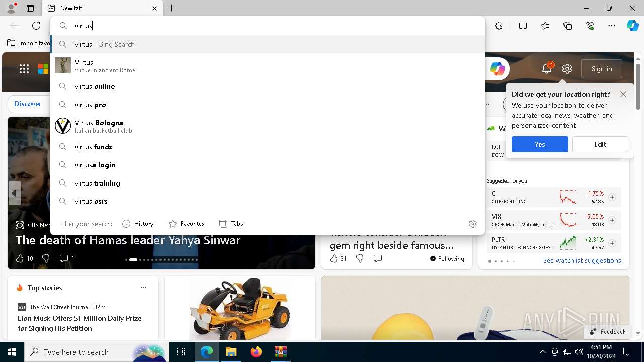Open comments on hidden gem article

click(x=378, y=258)
